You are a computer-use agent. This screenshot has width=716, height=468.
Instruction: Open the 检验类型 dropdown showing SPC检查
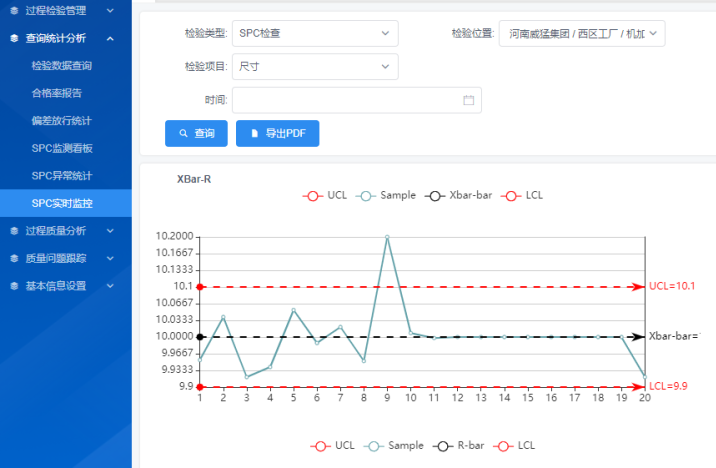click(314, 33)
